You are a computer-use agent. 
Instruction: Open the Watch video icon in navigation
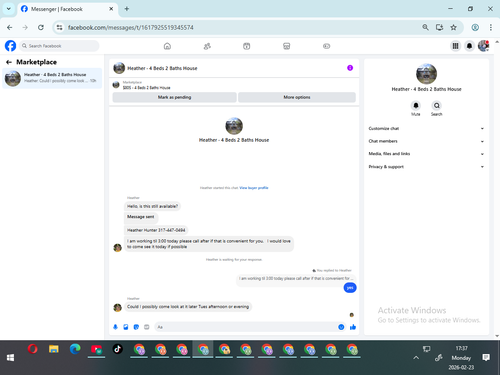[246, 46]
